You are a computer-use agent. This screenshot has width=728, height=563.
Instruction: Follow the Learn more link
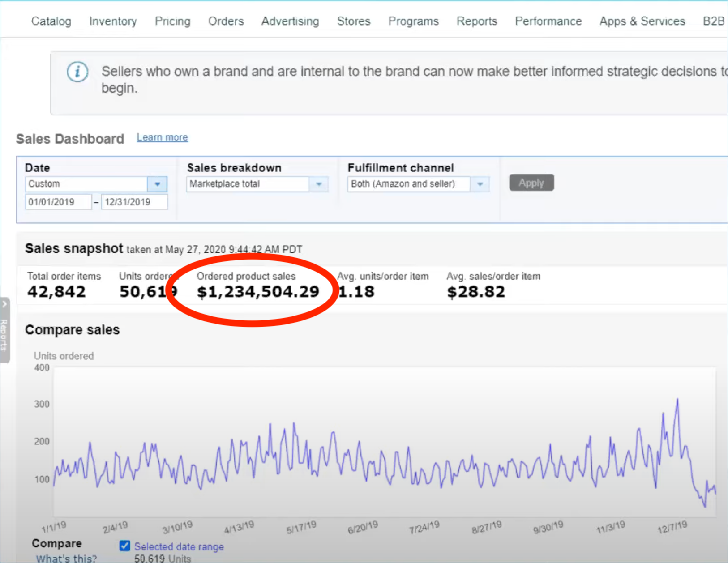pos(162,137)
